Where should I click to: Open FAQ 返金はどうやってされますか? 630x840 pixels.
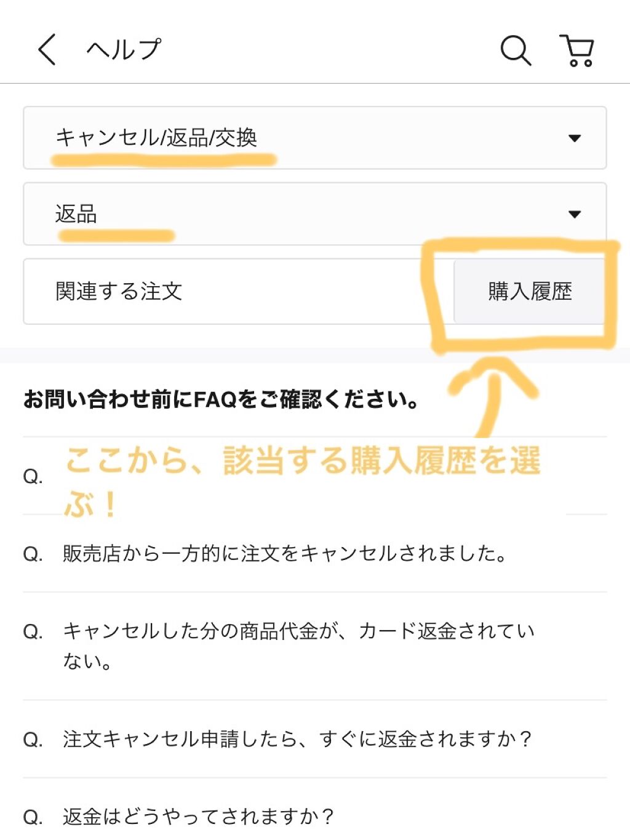(x=198, y=817)
